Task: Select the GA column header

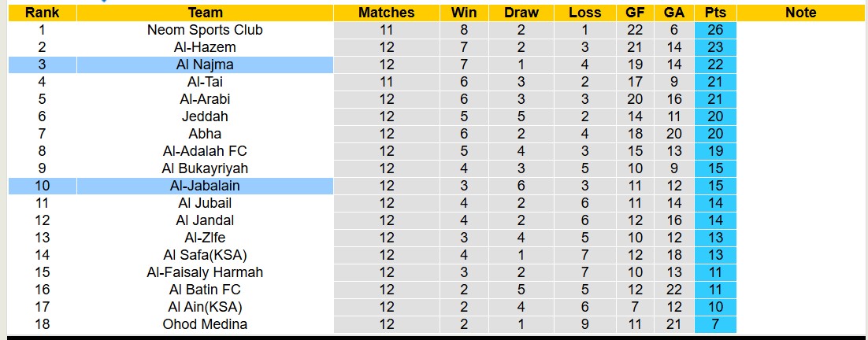Action: 673,13
